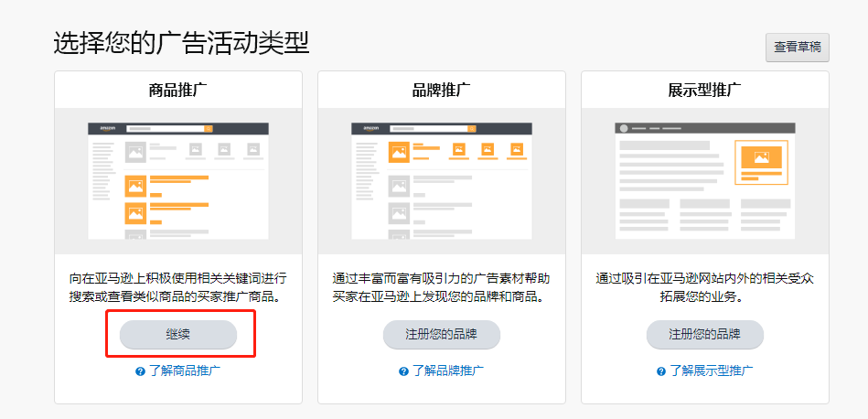Image resolution: width=868 pixels, height=419 pixels.
Task: Click the question mark icon beside 了解品牌推广
Action: (x=403, y=371)
